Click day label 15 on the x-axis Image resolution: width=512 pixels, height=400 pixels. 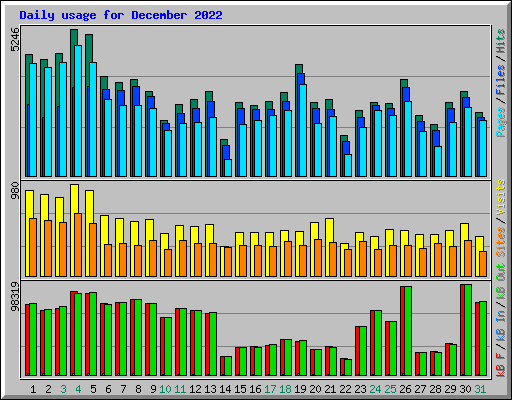pos(240,389)
